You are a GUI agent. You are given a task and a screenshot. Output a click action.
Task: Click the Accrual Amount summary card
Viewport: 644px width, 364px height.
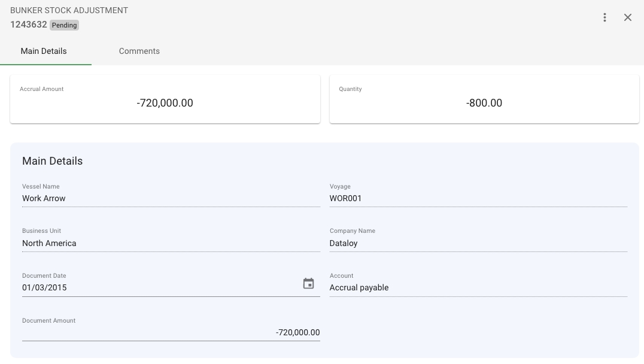[165, 99]
